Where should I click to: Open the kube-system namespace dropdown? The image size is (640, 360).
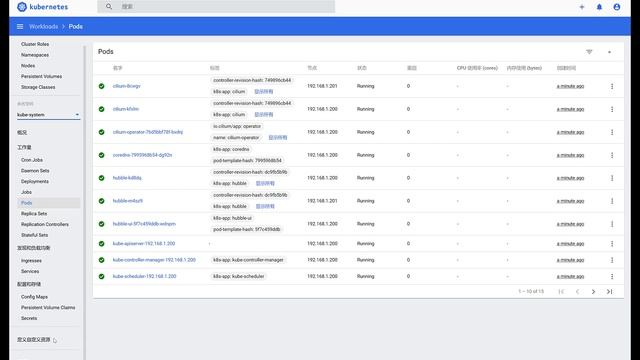point(48,115)
